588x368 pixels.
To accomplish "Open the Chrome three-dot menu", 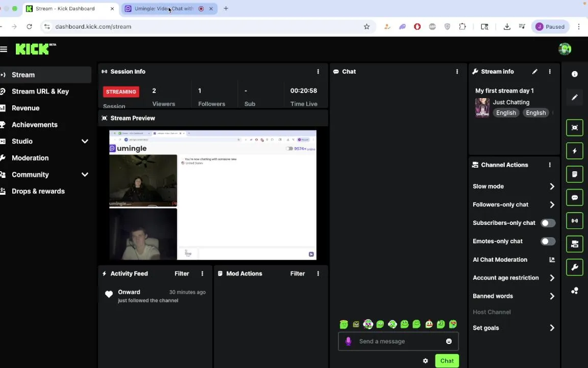I will pyautogui.click(x=579, y=27).
